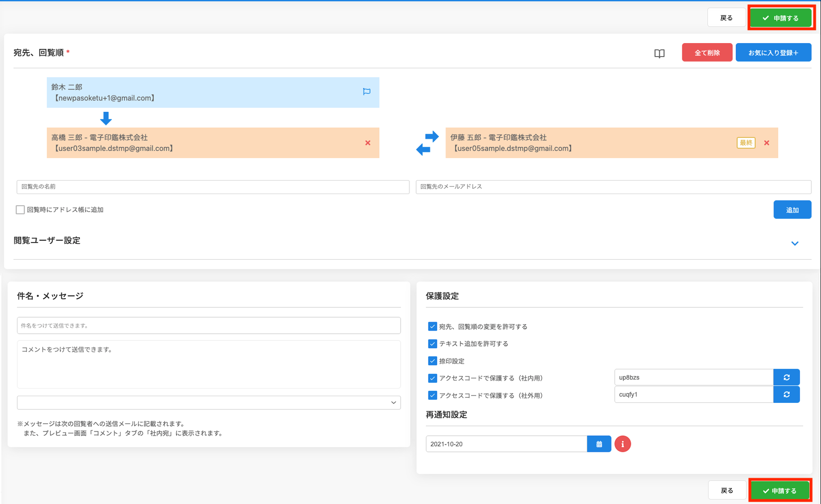Select the 伊藤 五郎 recipient card

coord(611,143)
